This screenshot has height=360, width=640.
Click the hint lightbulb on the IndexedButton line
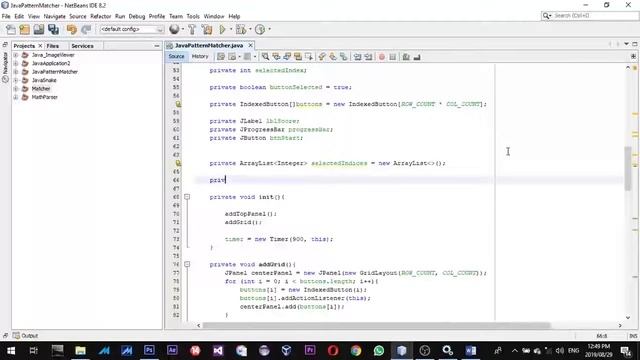tap(178, 104)
